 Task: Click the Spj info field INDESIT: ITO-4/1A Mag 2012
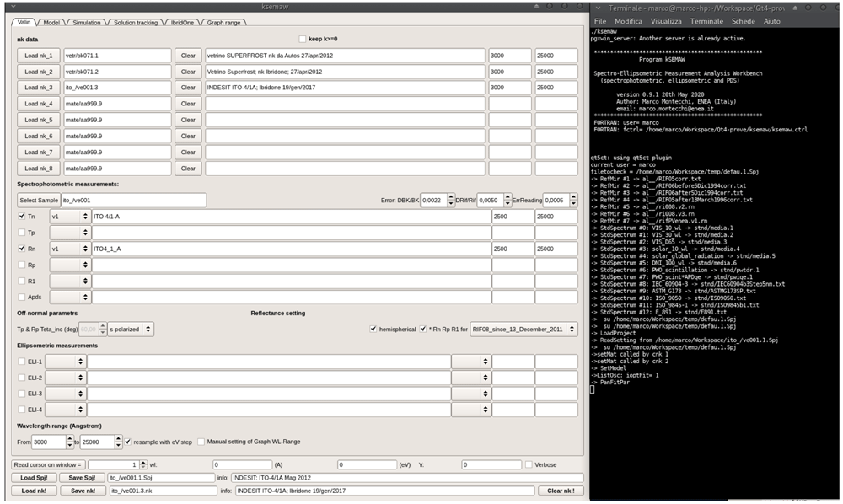click(x=407, y=478)
